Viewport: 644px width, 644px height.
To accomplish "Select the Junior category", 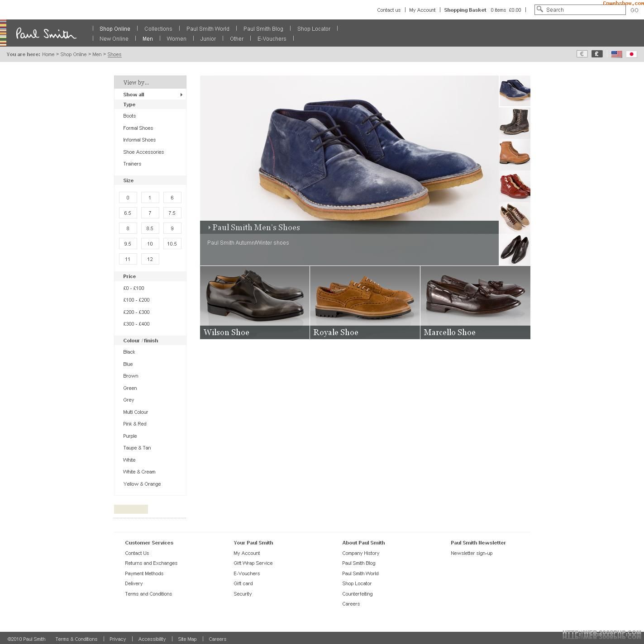I will pos(208,38).
